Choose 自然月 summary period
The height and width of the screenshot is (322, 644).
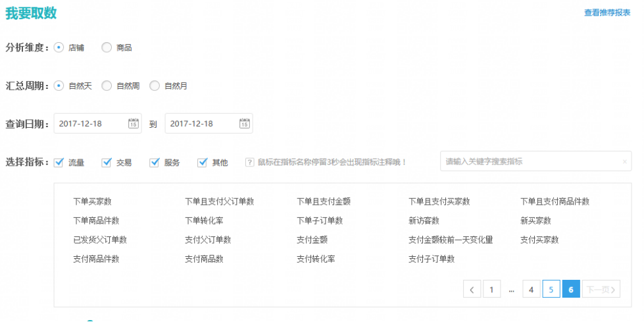155,86
